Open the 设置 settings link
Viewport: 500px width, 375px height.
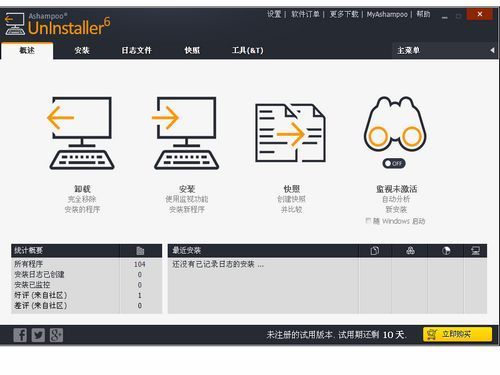pyautogui.click(x=274, y=14)
